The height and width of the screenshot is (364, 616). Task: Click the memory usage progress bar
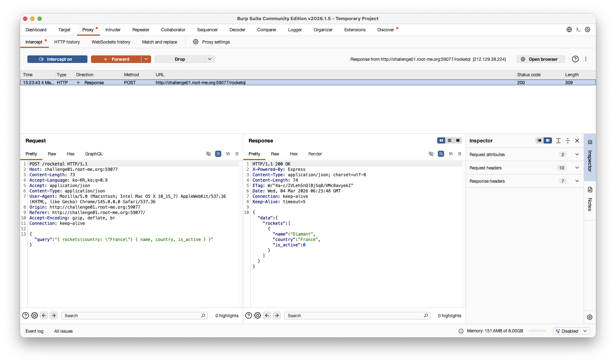tap(537, 331)
